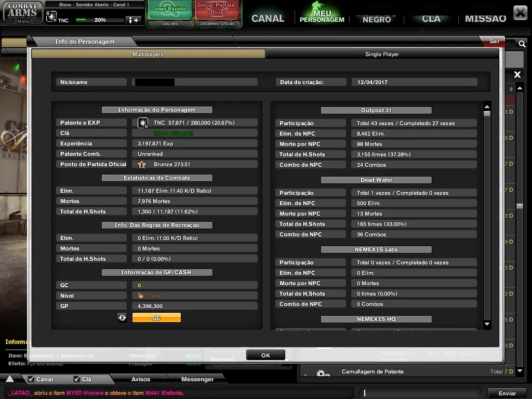Viewport: 532px width, 399px height.
Task: Click the chat message input field
Action: pos(421,393)
